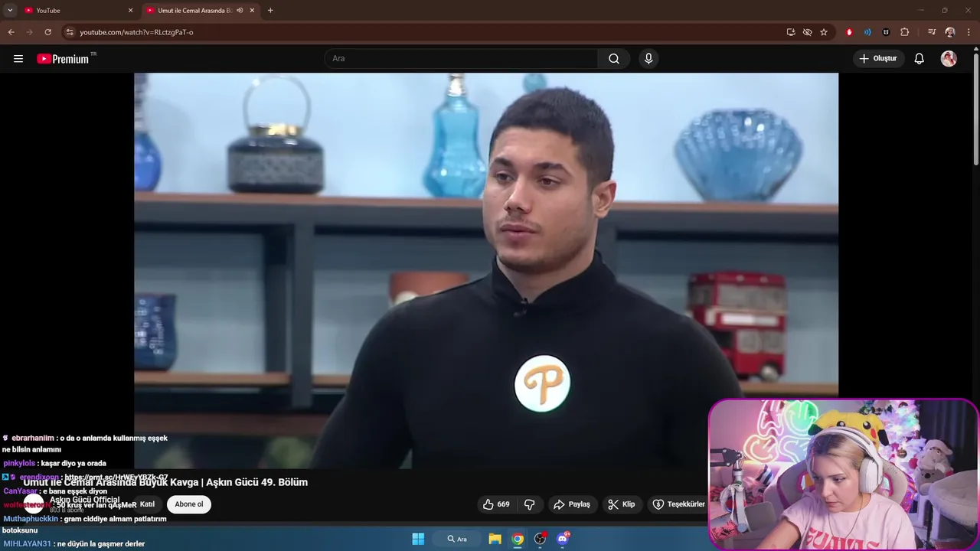The image size is (980, 551).
Task: Create a clip with Klip button
Action: pyautogui.click(x=622, y=504)
